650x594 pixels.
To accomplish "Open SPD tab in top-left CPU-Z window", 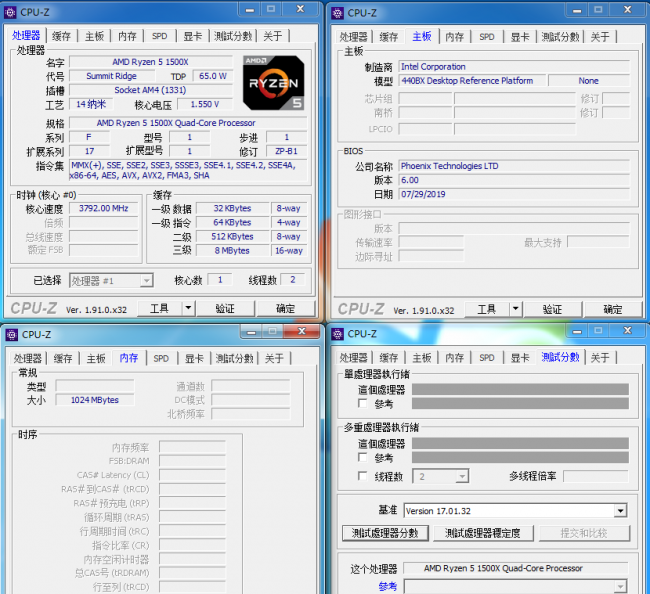I will 160,36.
